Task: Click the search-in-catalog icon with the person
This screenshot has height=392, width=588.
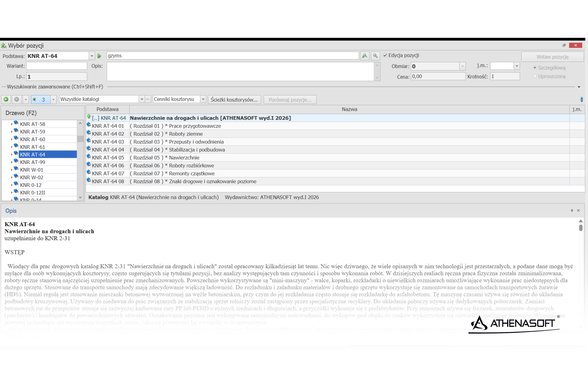Action: (x=365, y=56)
